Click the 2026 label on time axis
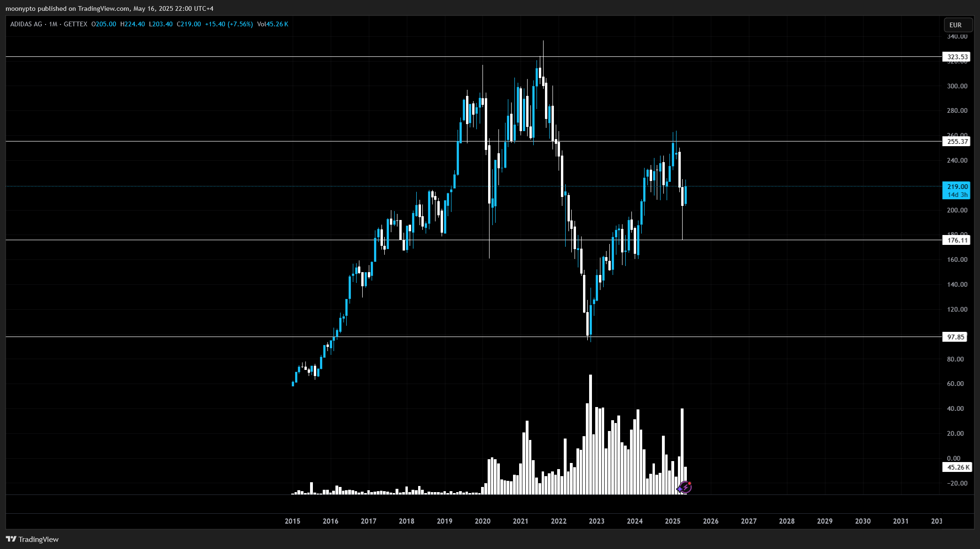980x549 pixels. (x=711, y=521)
